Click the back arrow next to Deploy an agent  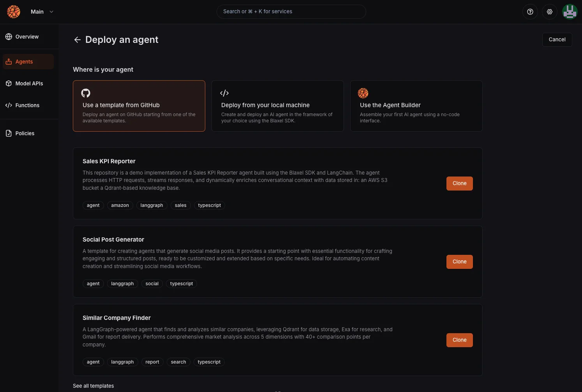pyautogui.click(x=77, y=39)
